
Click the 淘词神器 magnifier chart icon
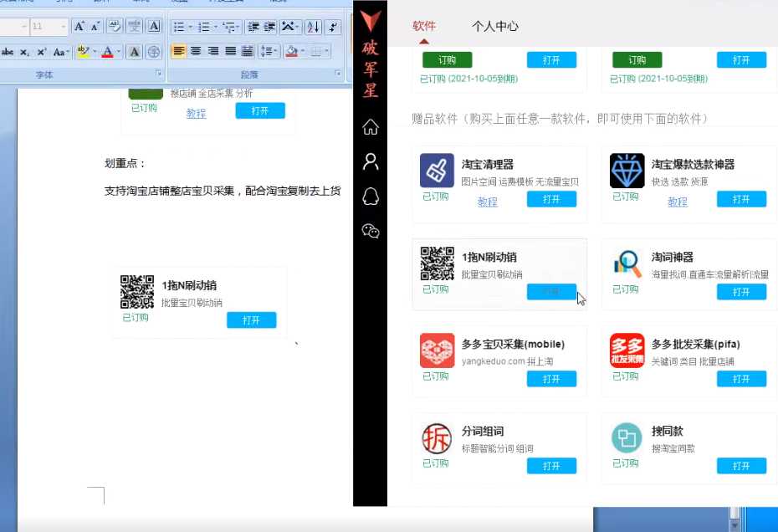tap(627, 263)
